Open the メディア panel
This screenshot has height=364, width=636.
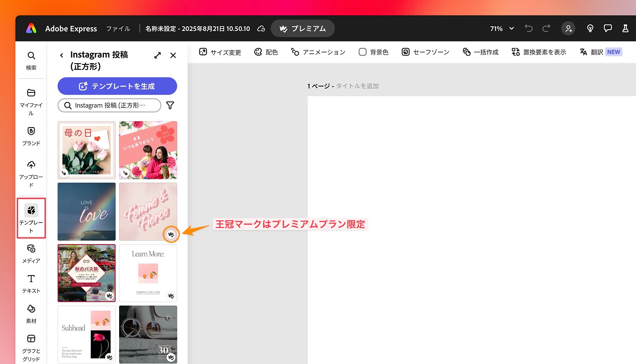31,253
